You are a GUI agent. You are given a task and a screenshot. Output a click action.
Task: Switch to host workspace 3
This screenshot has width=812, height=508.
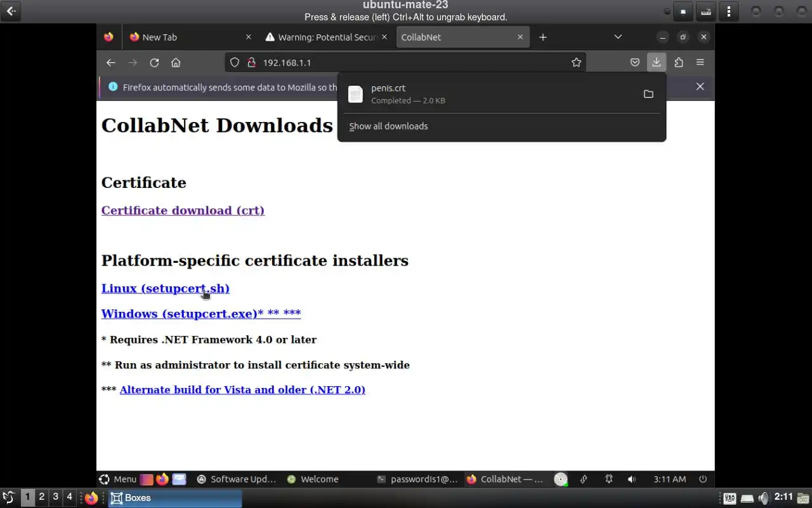pyautogui.click(x=56, y=497)
